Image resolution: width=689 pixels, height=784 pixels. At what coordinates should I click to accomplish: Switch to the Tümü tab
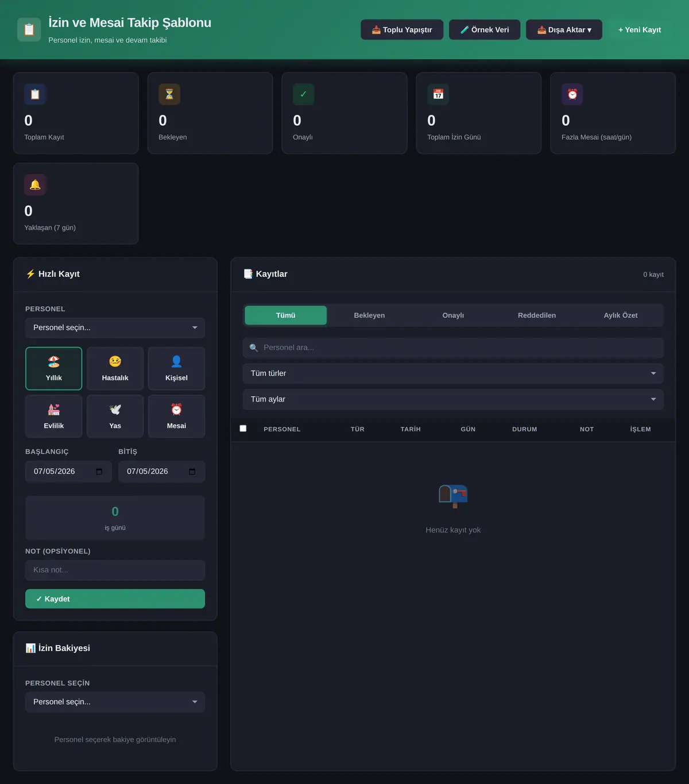285,315
